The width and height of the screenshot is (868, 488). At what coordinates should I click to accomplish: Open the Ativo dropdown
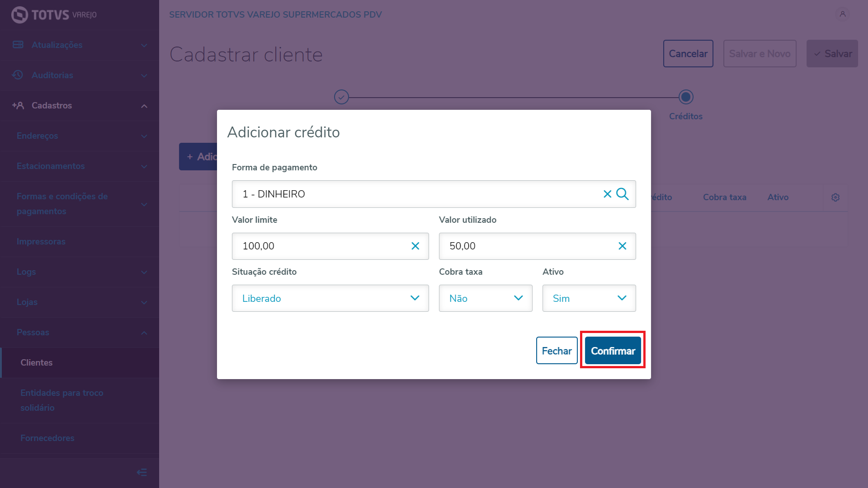(x=589, y=298)
